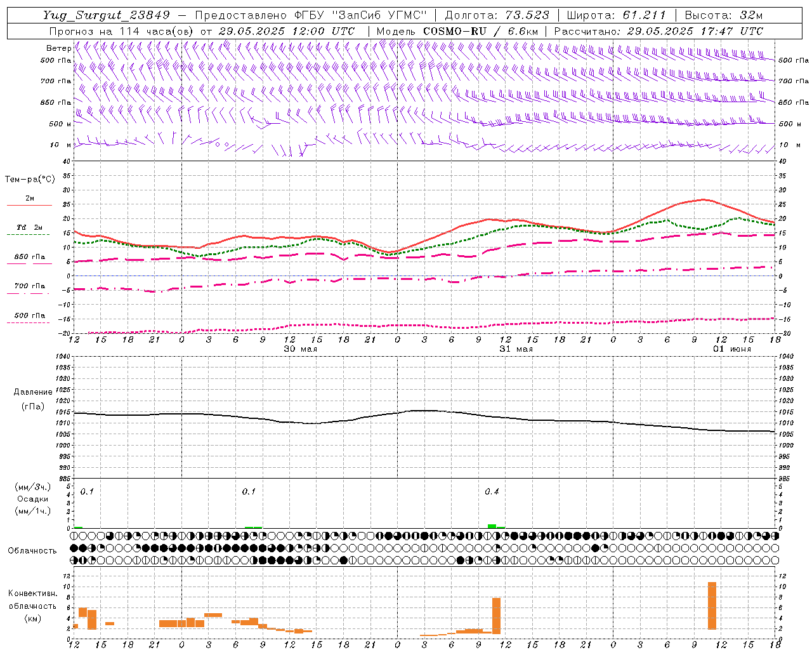Click 'Прогноз на 114 часа(ов)' forecast start text
This screenshot has height=650, width=812.
pyautogui.click(x=121, y=31)
